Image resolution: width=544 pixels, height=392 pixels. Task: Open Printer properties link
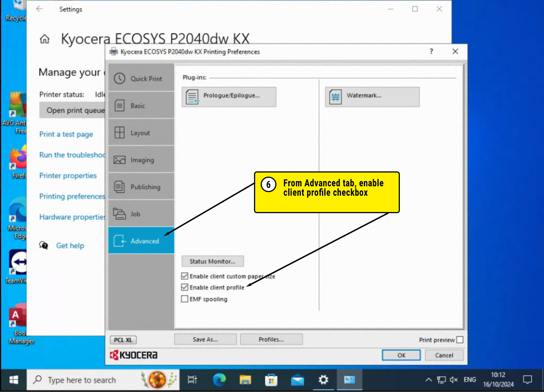[x=68, y=176]
